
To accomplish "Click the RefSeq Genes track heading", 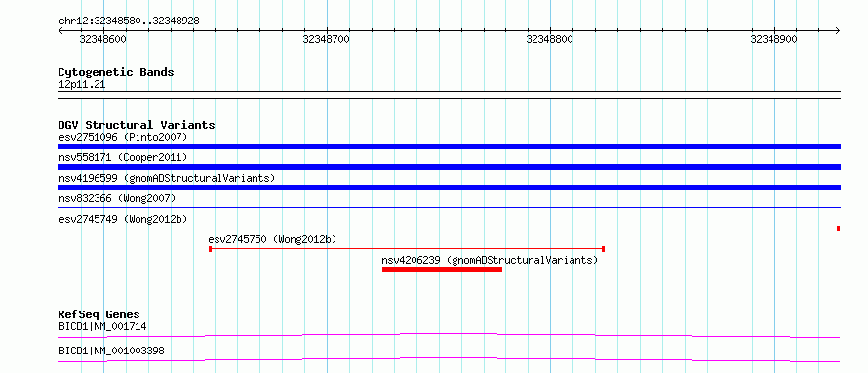I will [x=99, y=314].
